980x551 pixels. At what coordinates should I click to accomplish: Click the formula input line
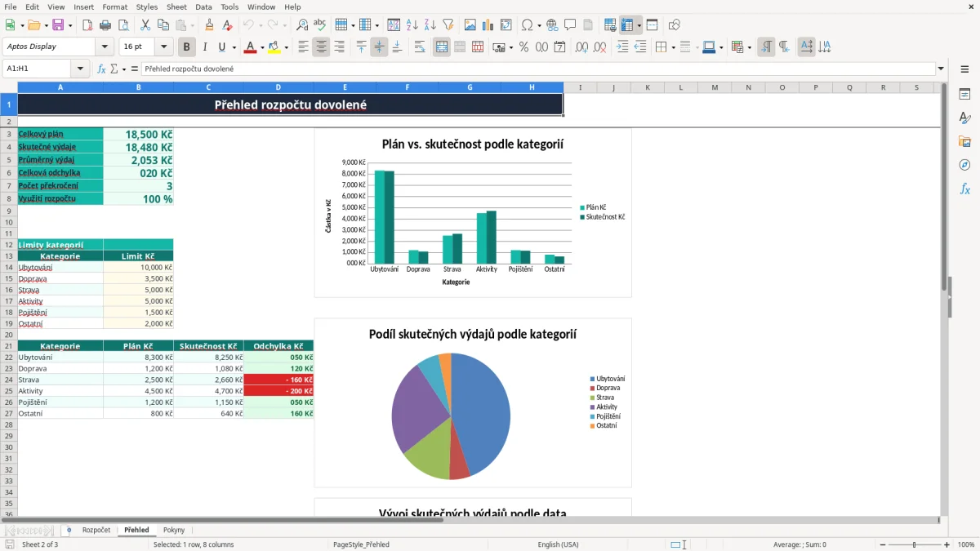tap(538, 69)
